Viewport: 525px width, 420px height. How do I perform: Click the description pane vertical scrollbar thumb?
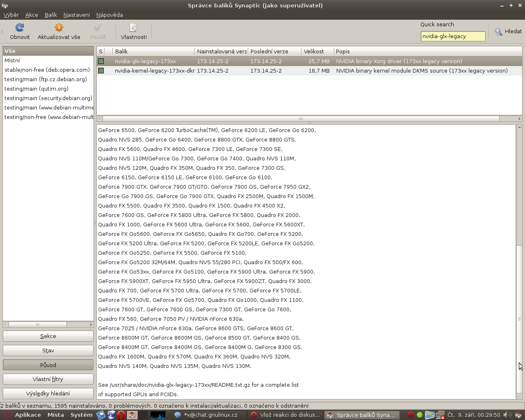[x=519, y=319]
